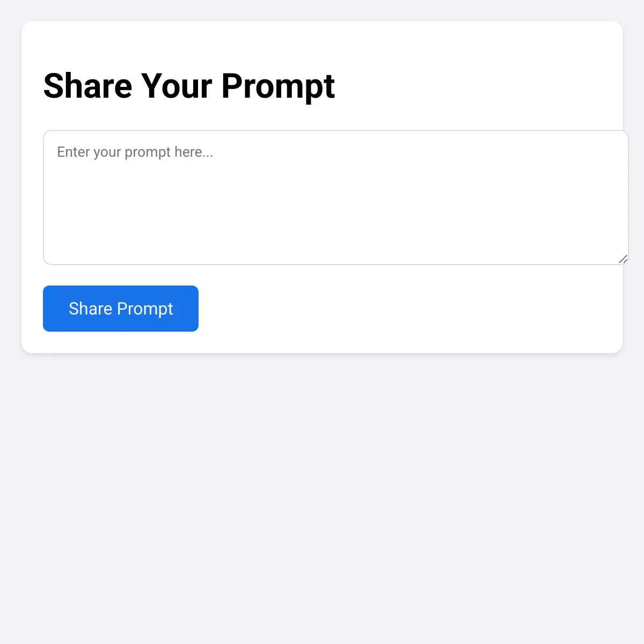The height and width of the screenshot is (644, 644).
Task: Grab the diagonal resize icon of the textarea
Action: [x=623, y=259]
